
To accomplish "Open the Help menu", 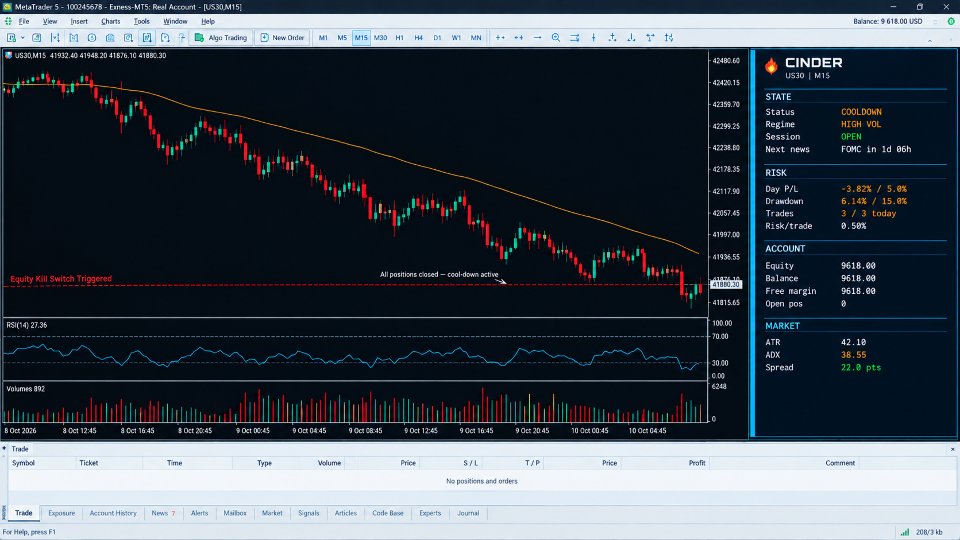I will coord(208,21).
